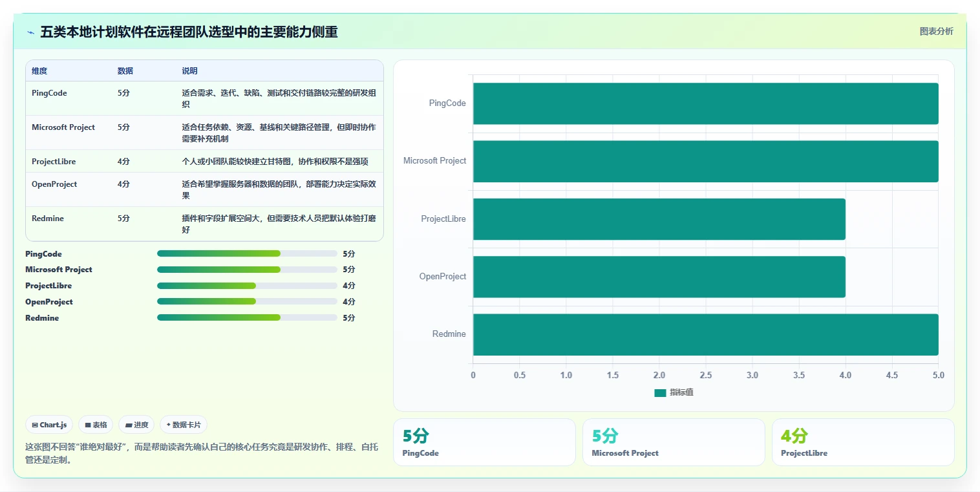The image size is (980, 492).
Task: Click the 指标值 legend color box
Action: click(x=660, y=393)
